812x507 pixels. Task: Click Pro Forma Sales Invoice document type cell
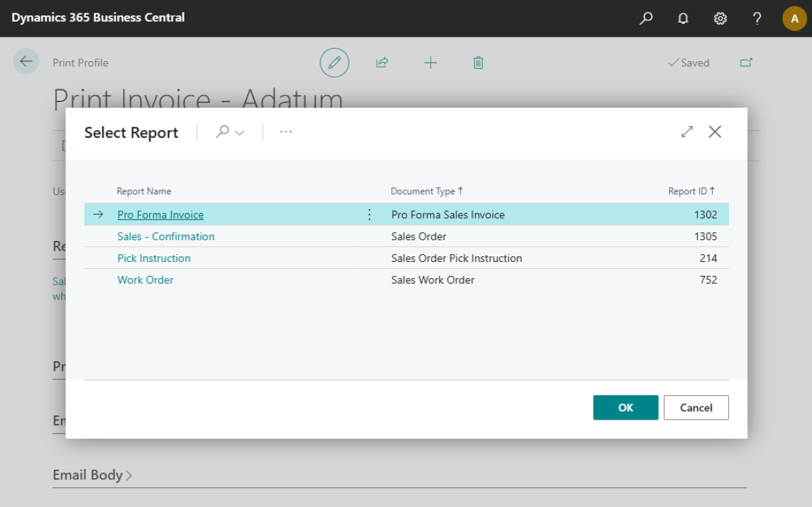click(x=448, y=215)
